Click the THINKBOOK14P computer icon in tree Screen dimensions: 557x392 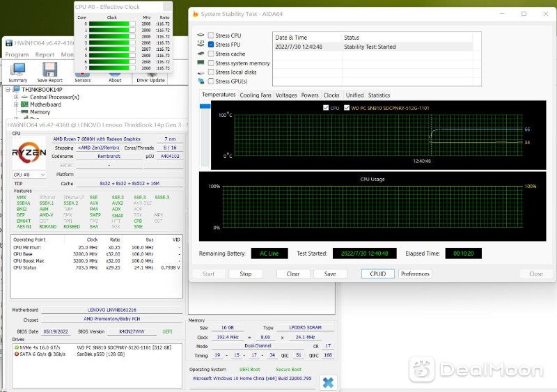(16, 89)
